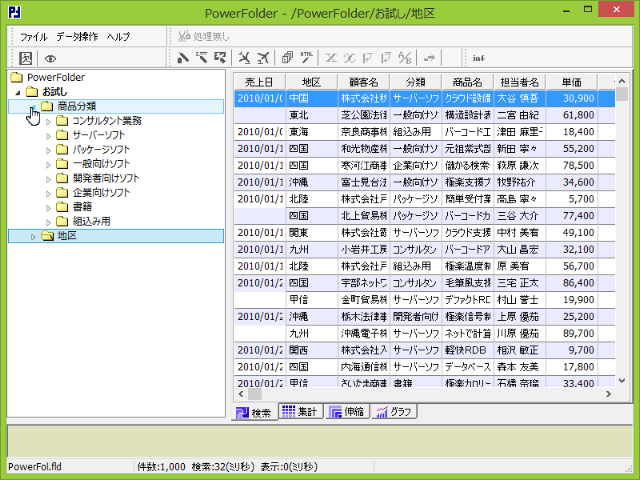Expand the 地区 folder arrow
This screenshot has height=480, width=640.
[33, 237]
